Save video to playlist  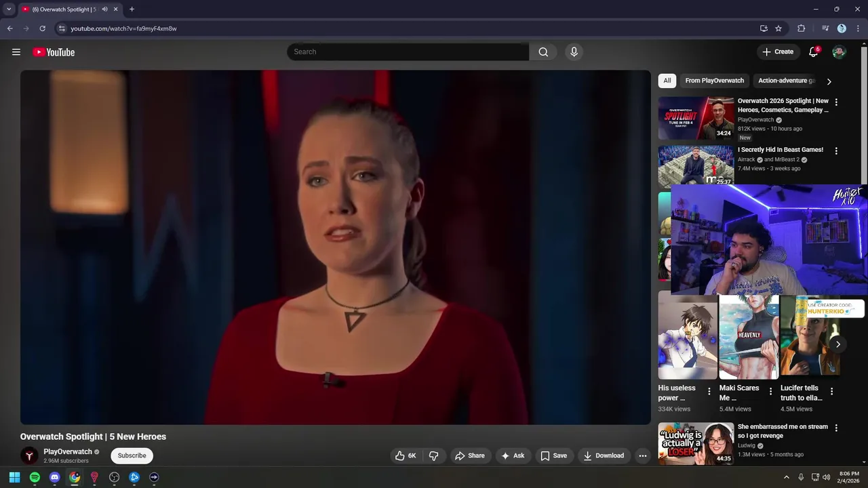(x=554, y=455)
